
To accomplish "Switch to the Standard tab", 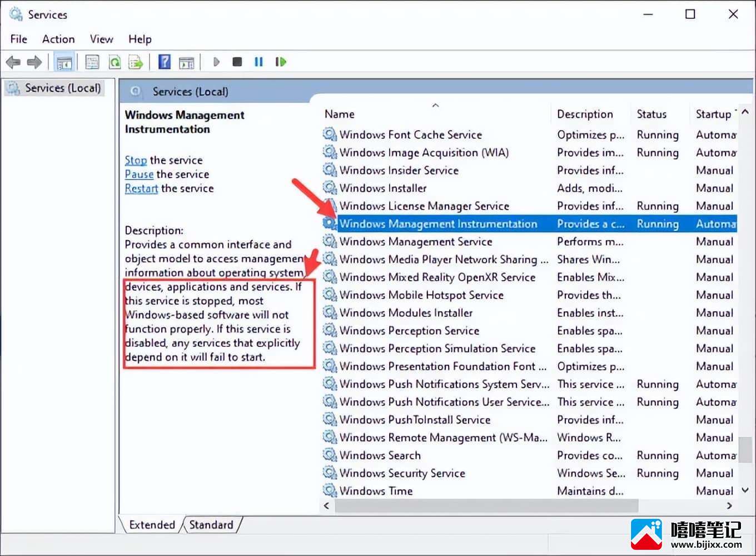I will tap(211, 524).
